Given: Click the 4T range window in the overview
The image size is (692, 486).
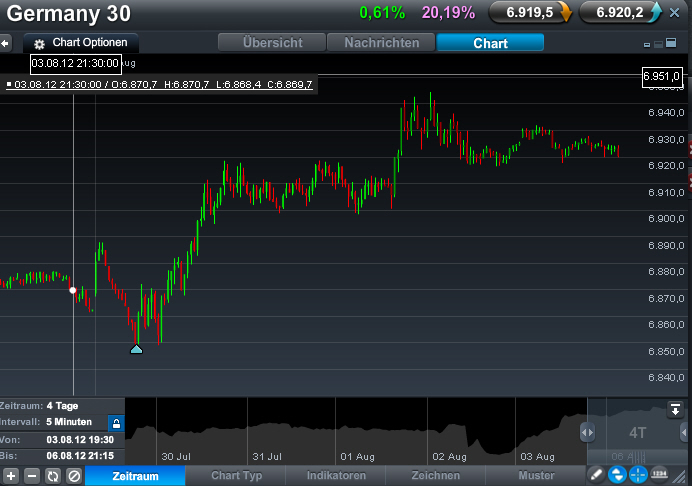Looking at the screenshot, I should (x=637, y=433).
